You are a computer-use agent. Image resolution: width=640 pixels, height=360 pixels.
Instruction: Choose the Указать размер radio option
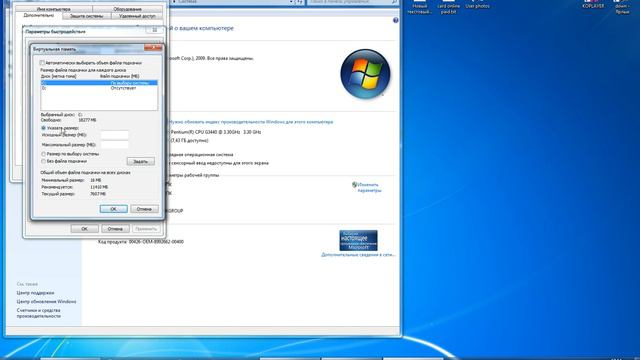(x=43, y=128)
